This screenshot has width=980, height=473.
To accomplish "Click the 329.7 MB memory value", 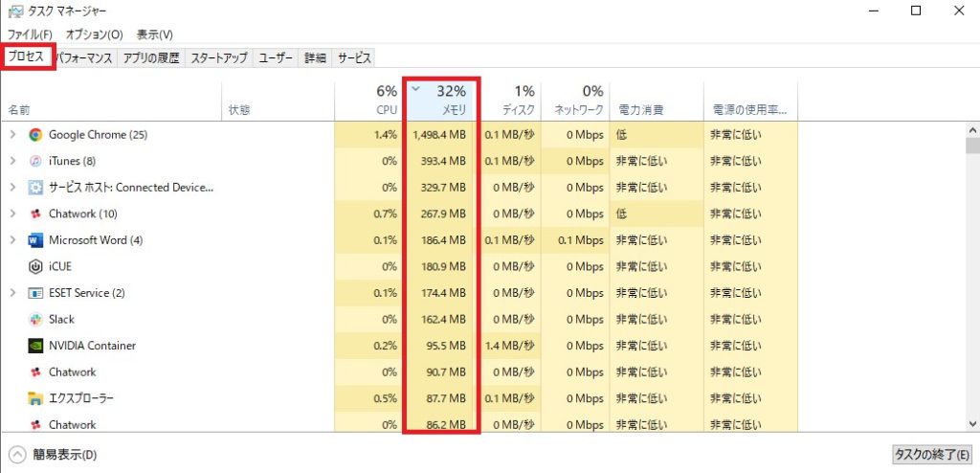I will (x=444, y=187).
